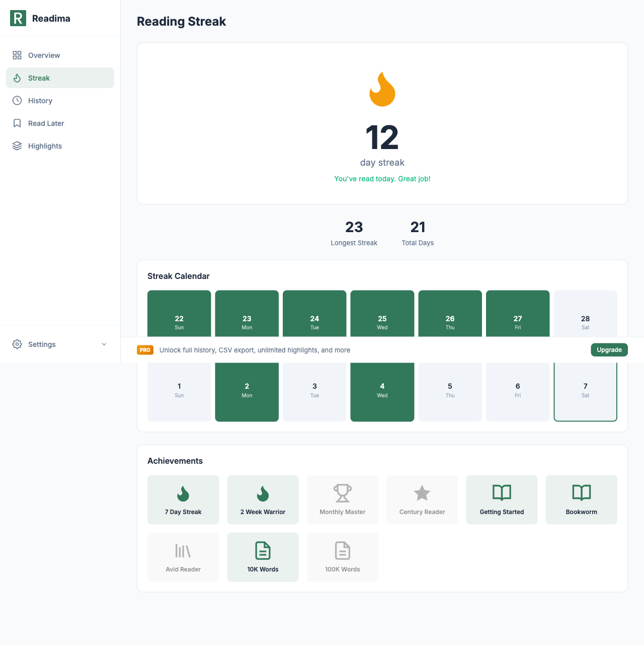Open the Overview grid icon
The height and width of the screenshot is (645, 644).
click(17, 55)
